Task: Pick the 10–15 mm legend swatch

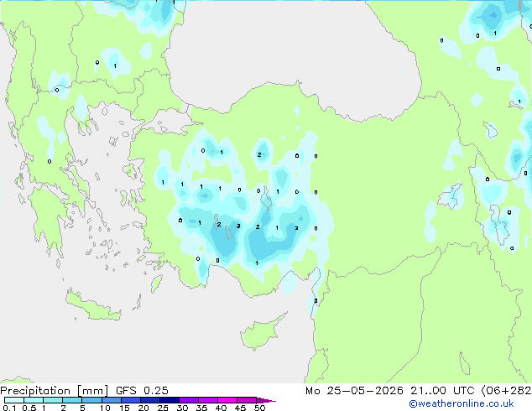Action: click(x=112, y=400)
